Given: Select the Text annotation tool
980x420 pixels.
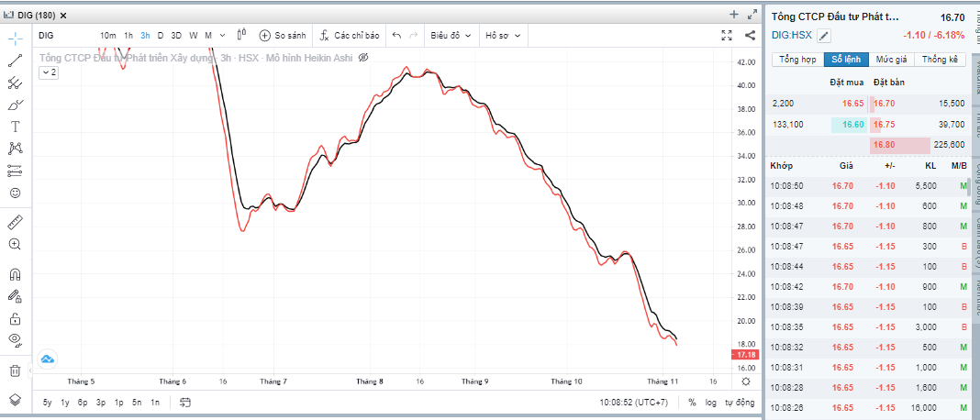Looking at the screenshot, I should click(16, 127).
